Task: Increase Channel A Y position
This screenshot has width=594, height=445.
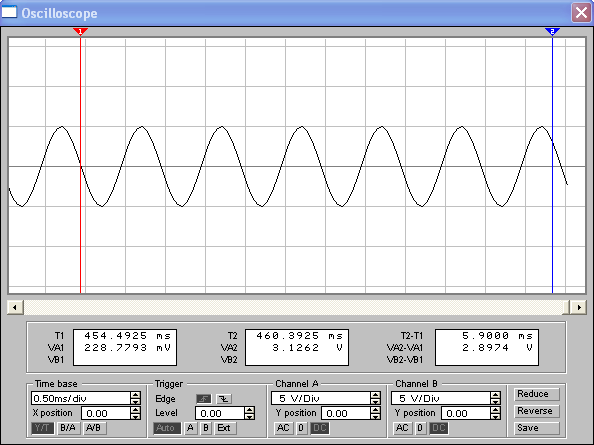Action: (x=375, y=409)
